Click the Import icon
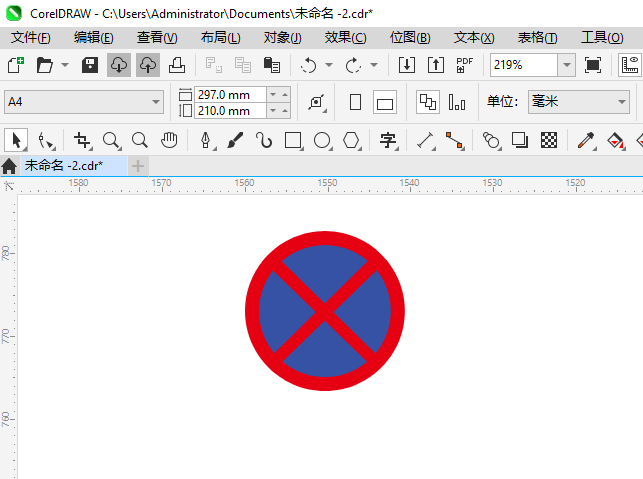The height and width of the screenshot is (479, 643). point(407,65)
